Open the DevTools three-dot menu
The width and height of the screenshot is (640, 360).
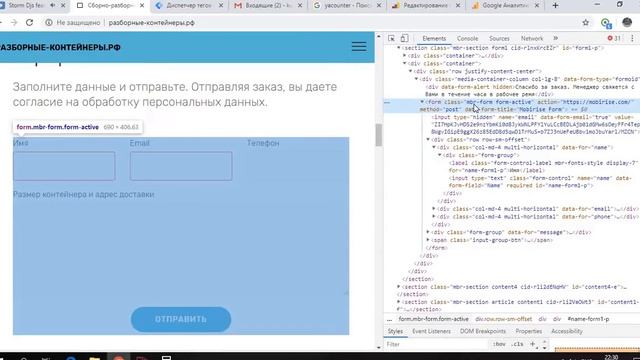pyautogui.click(x=632, y=38)
